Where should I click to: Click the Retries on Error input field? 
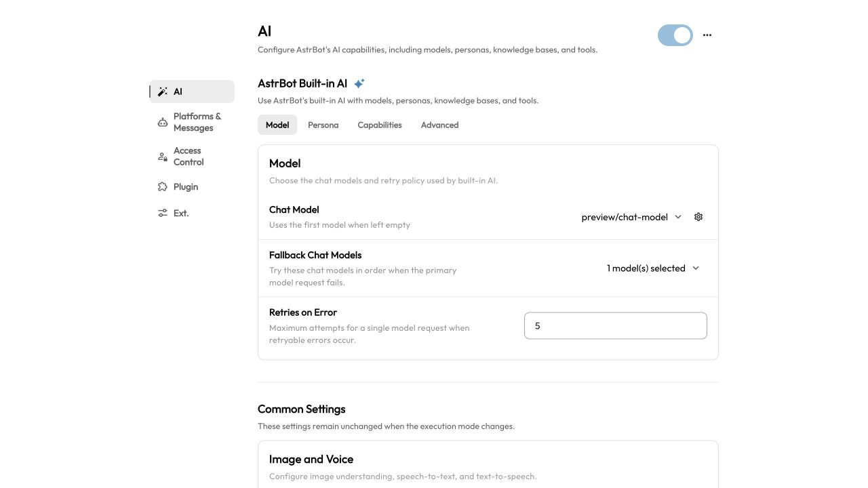[616, 326]
